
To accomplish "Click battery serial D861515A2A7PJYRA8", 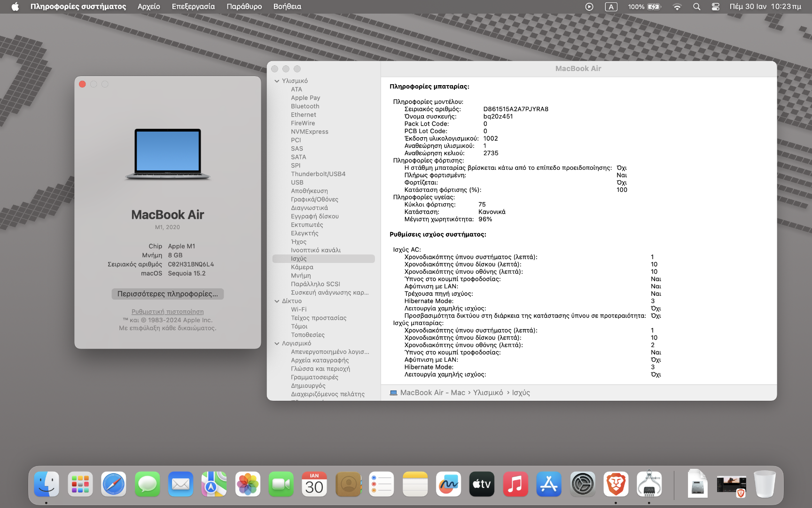I will [x=515, y=109].
